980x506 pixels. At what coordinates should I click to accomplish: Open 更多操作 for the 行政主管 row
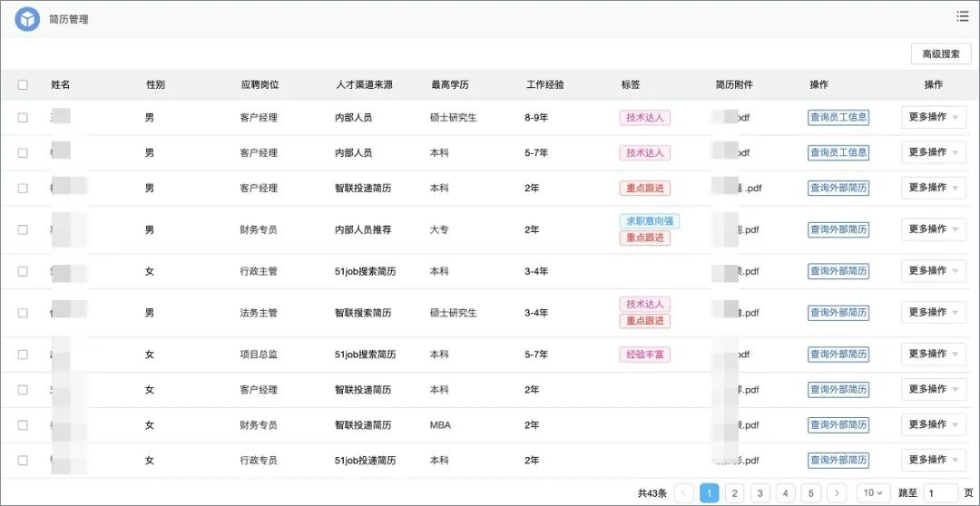pyautogui.click(x=934, y=270)
